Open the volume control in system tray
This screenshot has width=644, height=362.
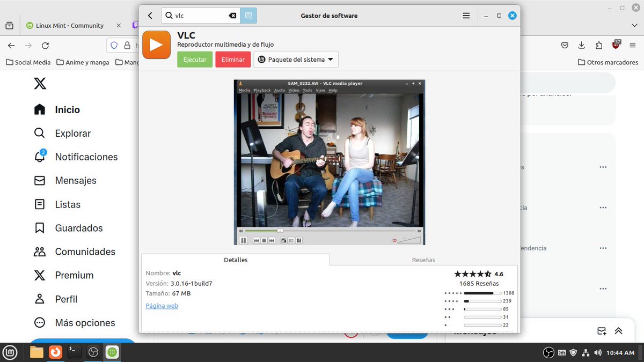click(598, 352)
